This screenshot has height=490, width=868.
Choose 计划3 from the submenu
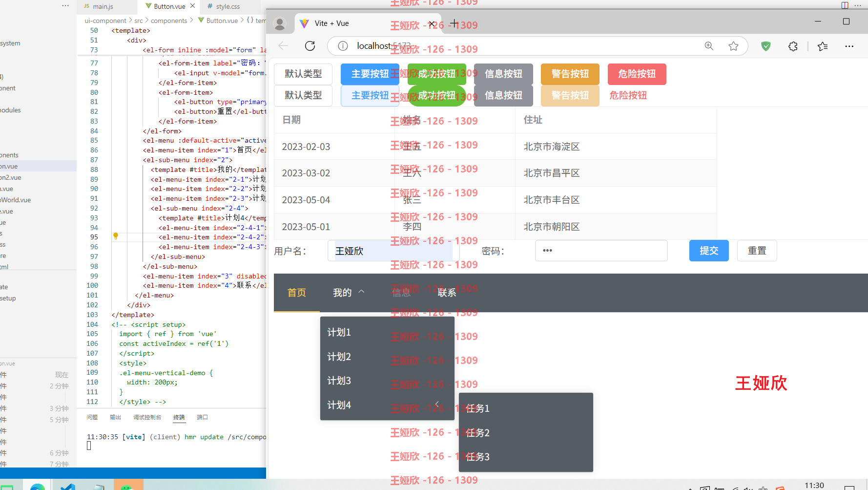387,381
